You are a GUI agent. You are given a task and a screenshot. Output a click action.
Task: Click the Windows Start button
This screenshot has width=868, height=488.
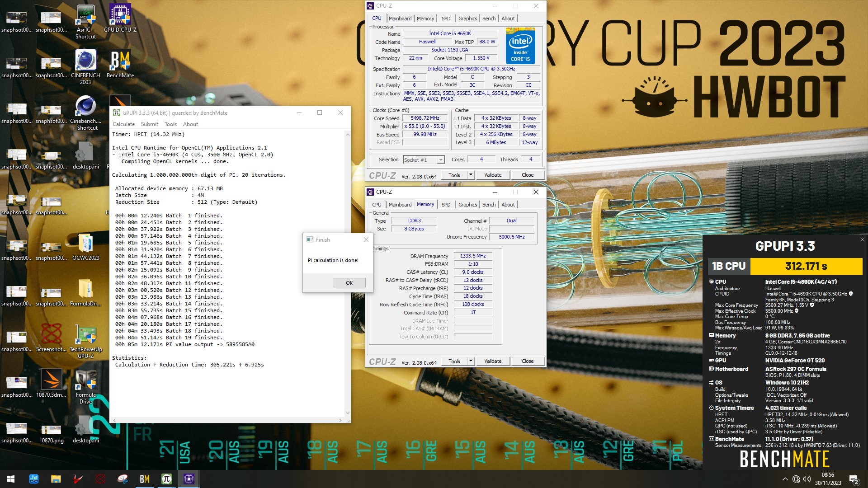tap(11, 479)
